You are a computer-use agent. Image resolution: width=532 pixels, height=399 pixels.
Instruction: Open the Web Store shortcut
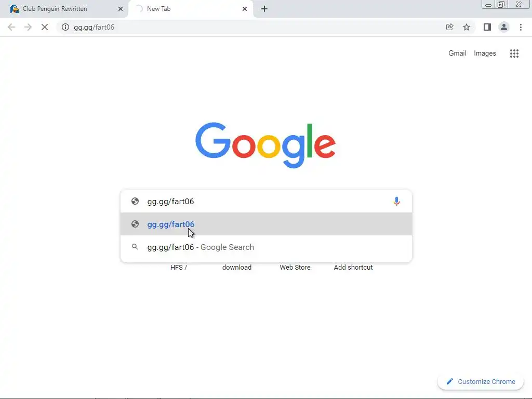pos(295,268)
